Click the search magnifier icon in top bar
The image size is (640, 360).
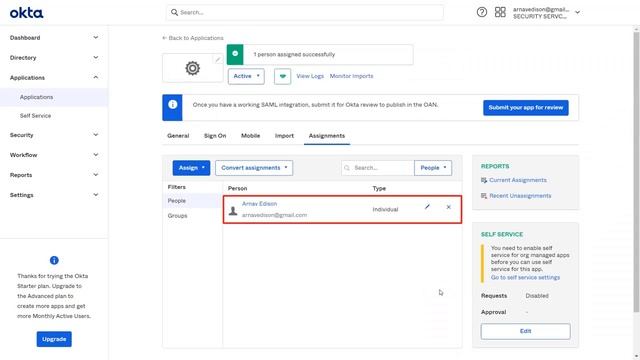pyautogui.click(x=174, y=12)
